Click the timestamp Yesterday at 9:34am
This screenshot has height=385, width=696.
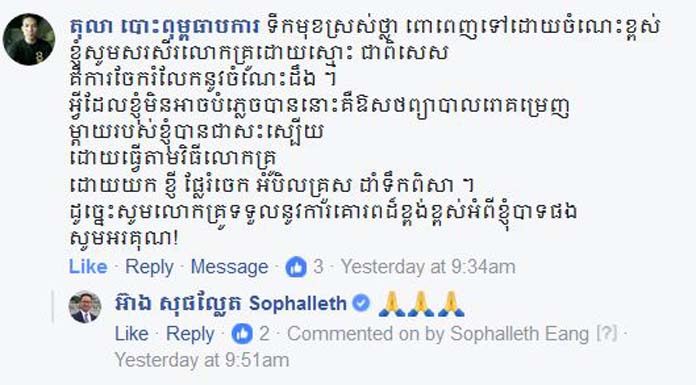pyautogui.click(x=428, y=267)
